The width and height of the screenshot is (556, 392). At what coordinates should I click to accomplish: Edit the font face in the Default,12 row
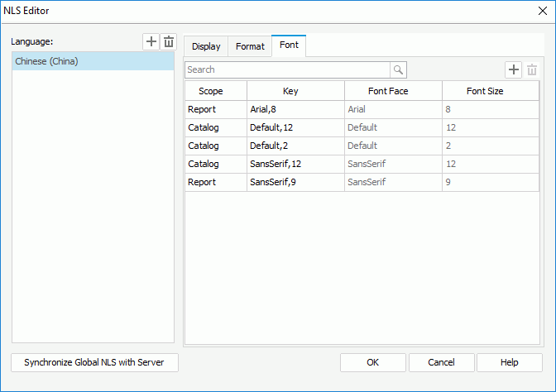393,127
